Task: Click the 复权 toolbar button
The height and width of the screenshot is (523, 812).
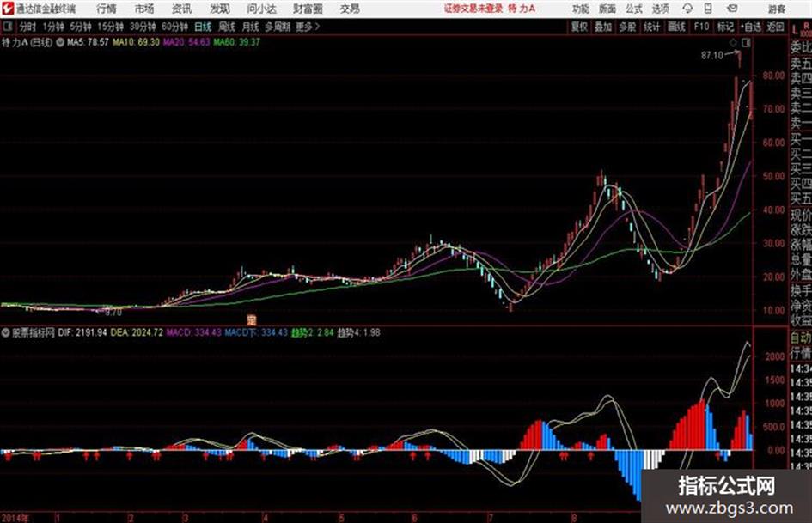Action: tap(579, 27)
